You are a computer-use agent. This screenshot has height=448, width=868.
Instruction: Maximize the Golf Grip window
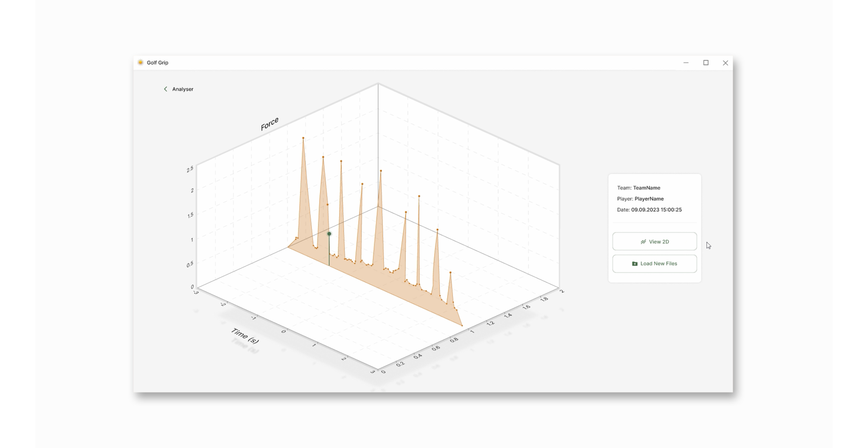point(706,63)
